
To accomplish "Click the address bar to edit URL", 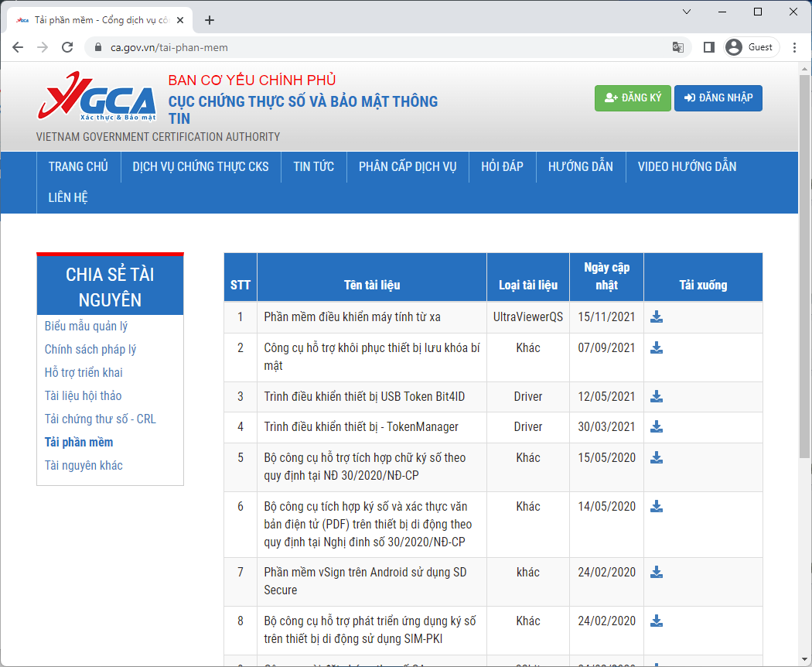I will 309,47.
